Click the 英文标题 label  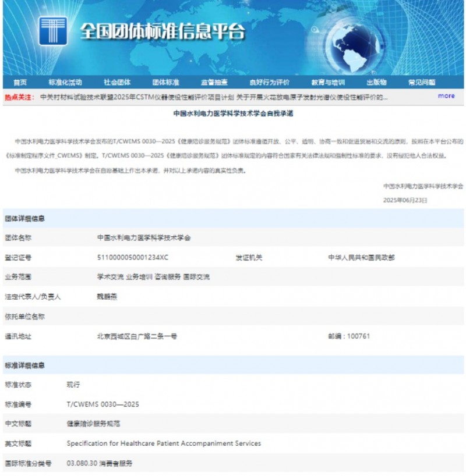coord(18,443)
